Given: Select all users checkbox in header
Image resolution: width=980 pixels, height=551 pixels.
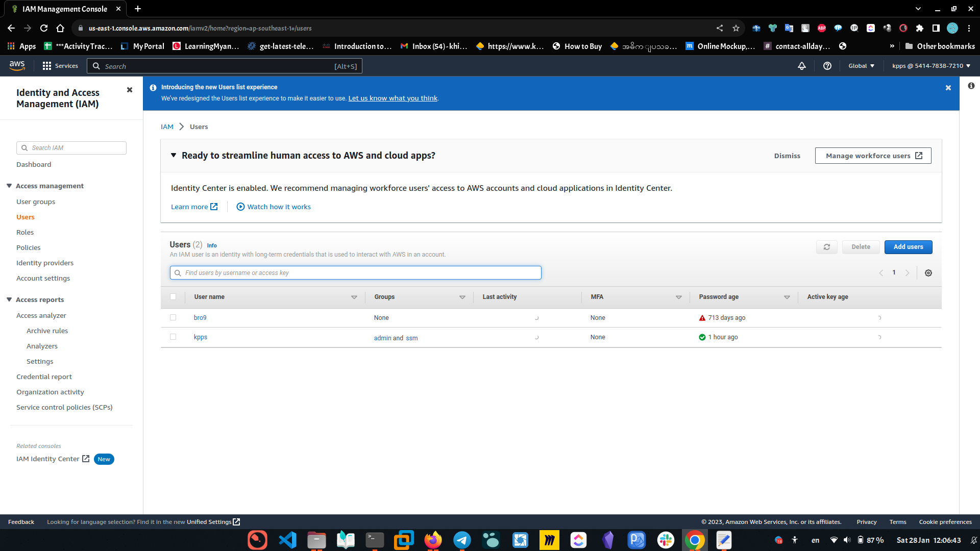Looking at the screenshot, I should [173, 297].
